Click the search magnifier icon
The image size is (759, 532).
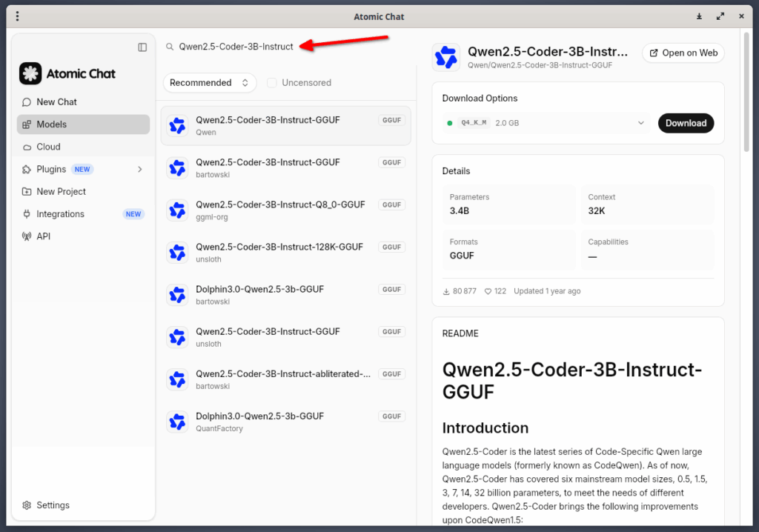(x=170, y=47)
